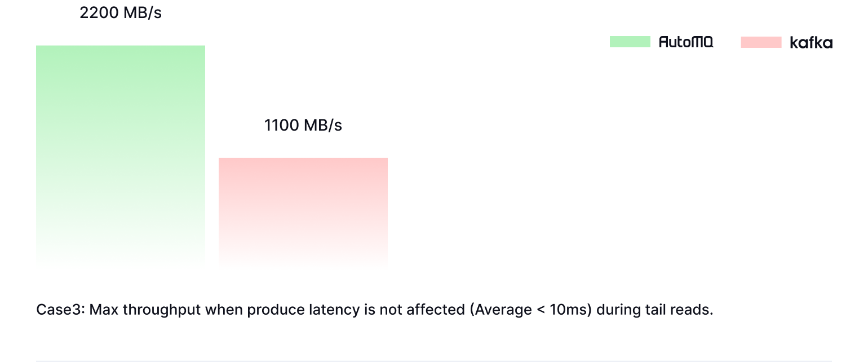
Task: Click the 1100 MB/s value label
Action: (303, 125)
